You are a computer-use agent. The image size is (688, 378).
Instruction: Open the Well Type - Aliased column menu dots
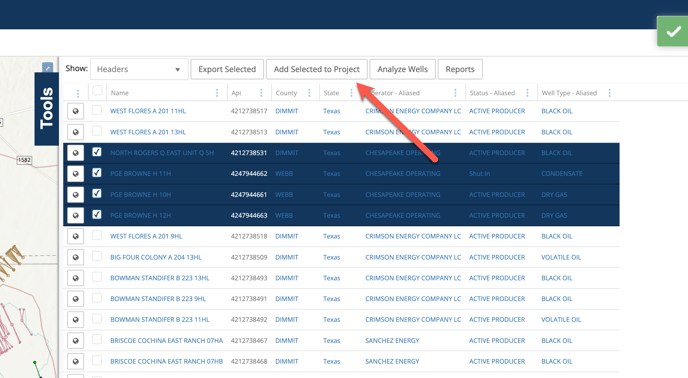click(x=609, y=93)
